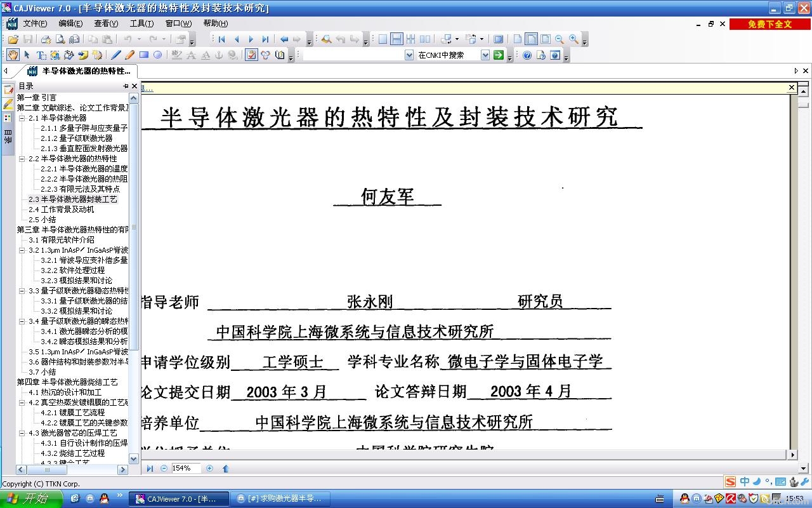Click the green search go arrow
812x508 pixels.
(x=499, y=55)
